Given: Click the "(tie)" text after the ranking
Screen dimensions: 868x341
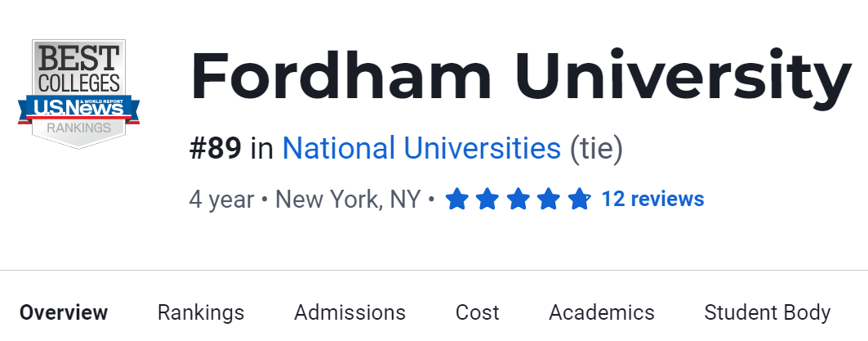Looking at the screenshot, I should pyautogui.click(x=595, y=149).
